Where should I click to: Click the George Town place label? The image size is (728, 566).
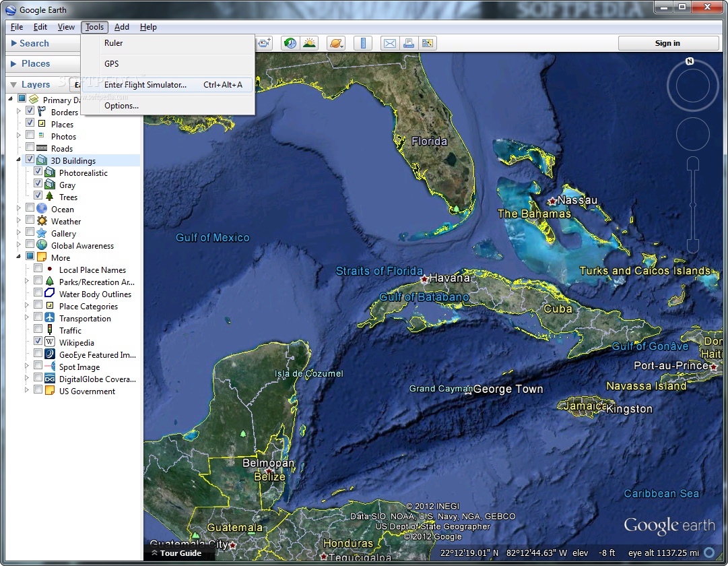(508, 389)
